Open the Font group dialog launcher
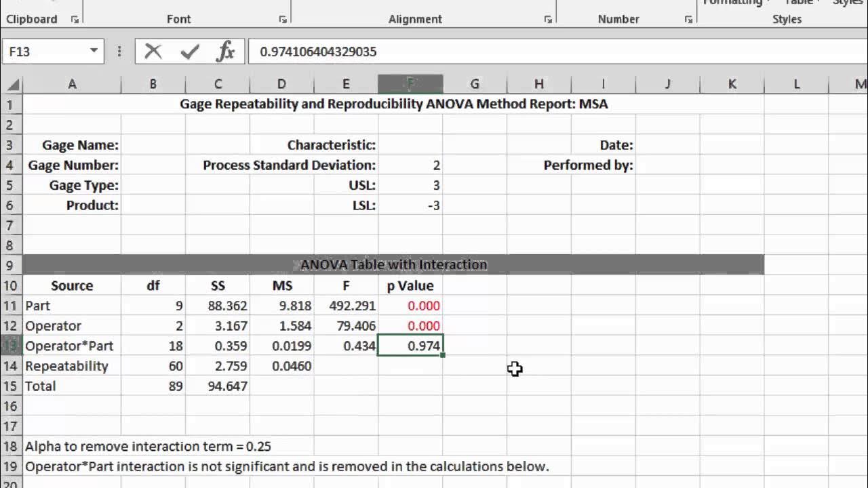Image resolution: width=868 pixels, height=488 pixels. click(x=282, y=20)
